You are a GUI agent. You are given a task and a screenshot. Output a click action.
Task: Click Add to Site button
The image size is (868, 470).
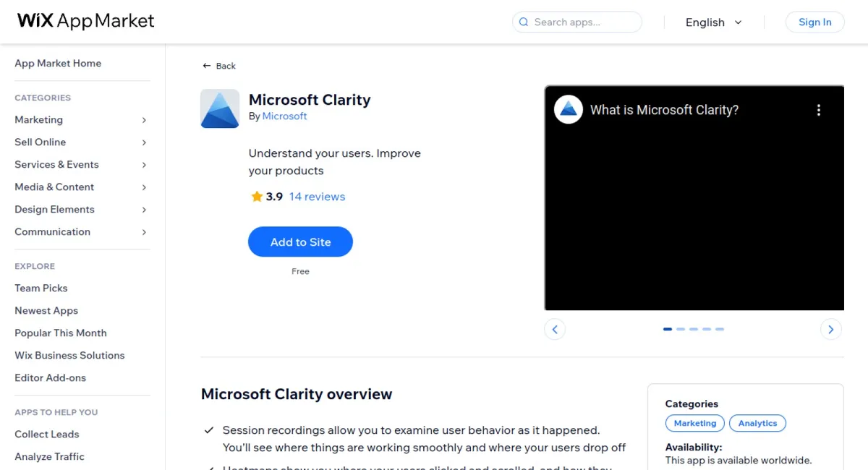(x=300, y=242)
